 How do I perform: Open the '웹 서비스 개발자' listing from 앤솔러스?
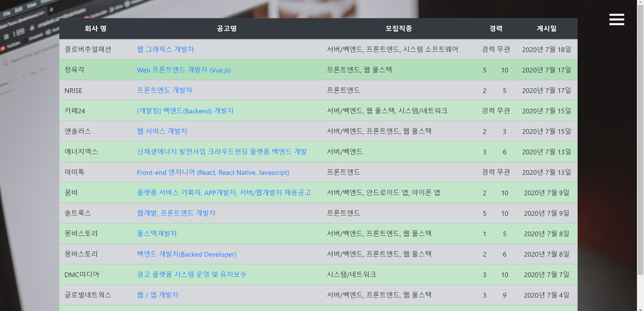[162, 131]
